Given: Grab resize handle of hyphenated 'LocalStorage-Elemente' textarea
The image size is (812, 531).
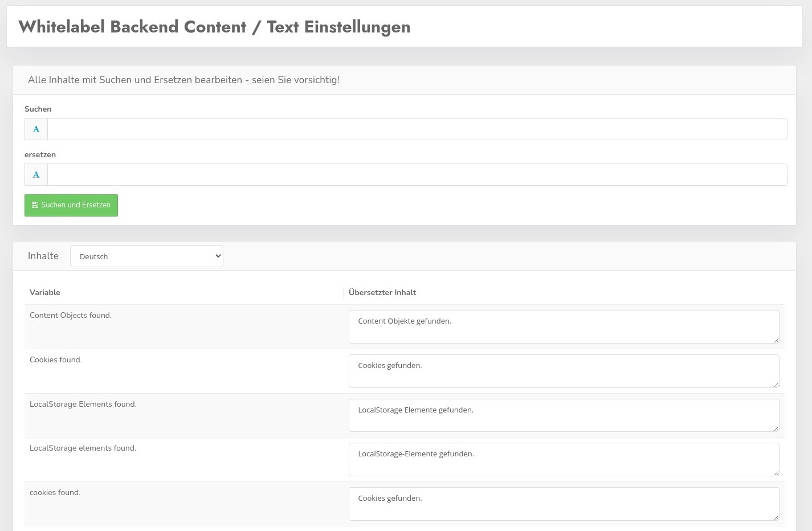Looking at the screenshot, I should click(x=776, y=473).
